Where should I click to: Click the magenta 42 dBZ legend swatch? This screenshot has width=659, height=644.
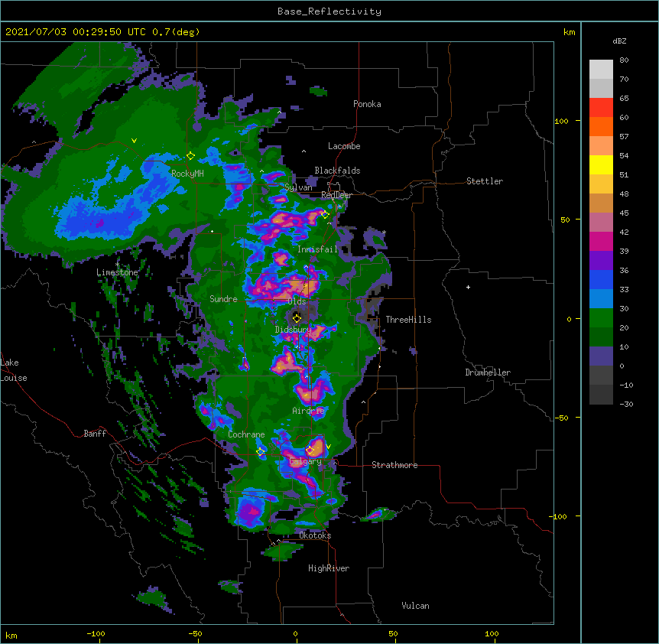click(601, 241)
